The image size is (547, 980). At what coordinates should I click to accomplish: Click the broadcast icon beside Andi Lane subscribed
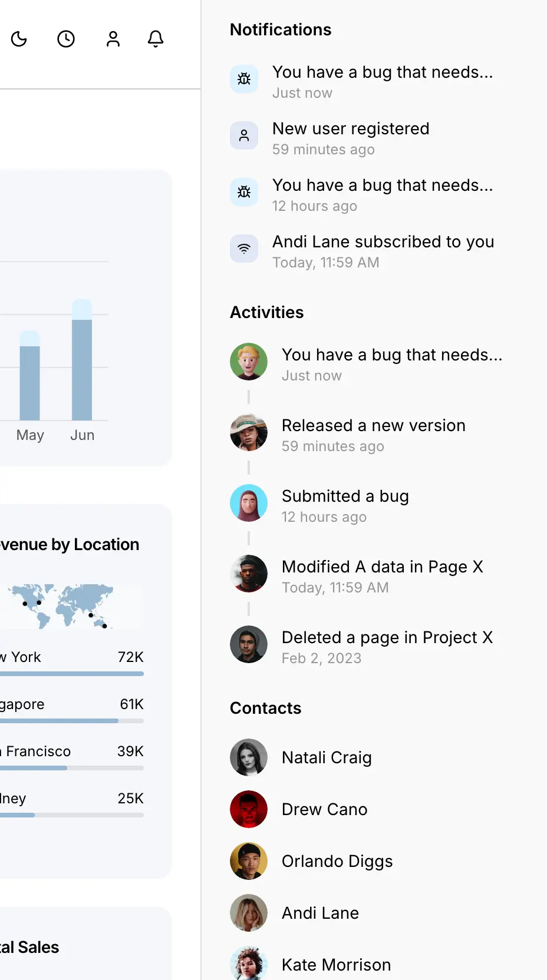(244, 249)
